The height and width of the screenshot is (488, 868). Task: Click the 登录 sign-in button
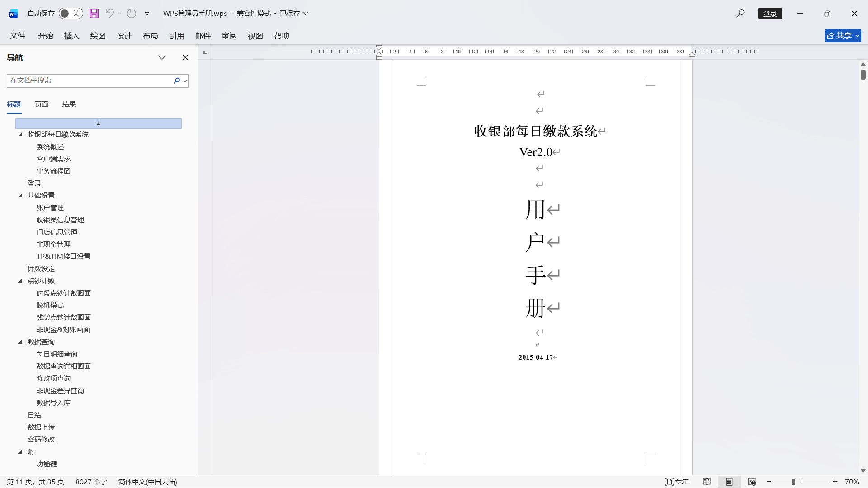point(769,14)
